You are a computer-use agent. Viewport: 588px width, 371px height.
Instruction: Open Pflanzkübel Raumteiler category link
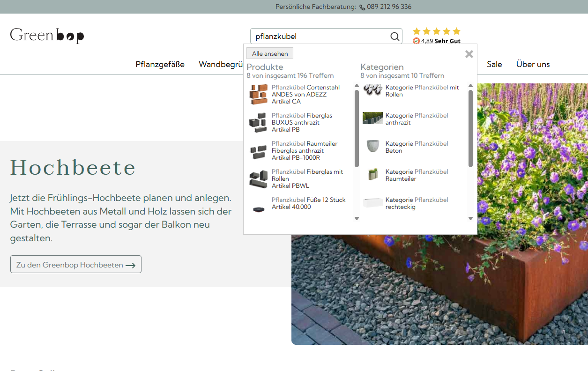click(416, 175)
